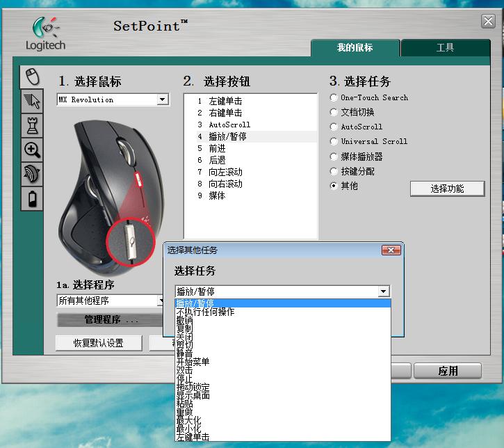
Task: Choose 拖动锁定 in the dropdown list
Action: tap(283, 387)
